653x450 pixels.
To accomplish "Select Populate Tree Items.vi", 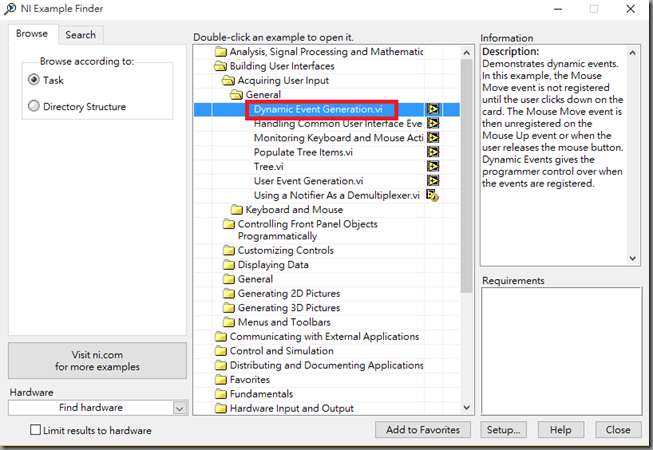I will pos(303,152).
